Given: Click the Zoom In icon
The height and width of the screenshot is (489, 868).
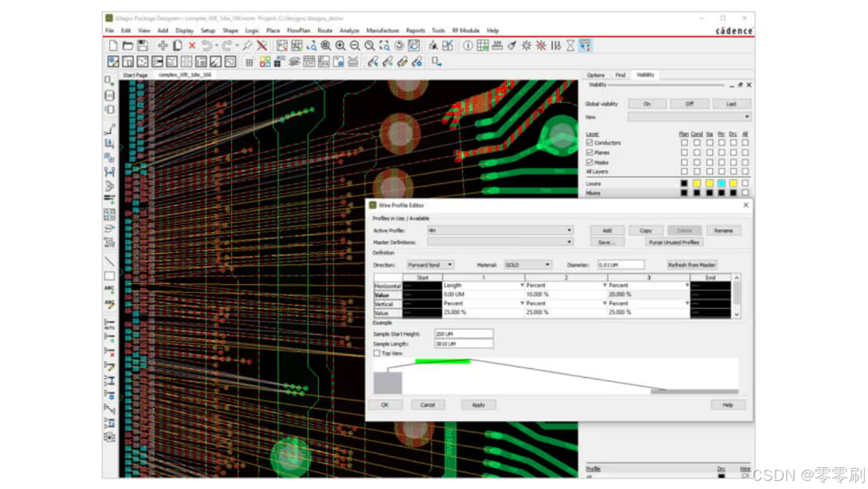Looking at the screenshot, I should pyautogui.click(x=341, y=45).
